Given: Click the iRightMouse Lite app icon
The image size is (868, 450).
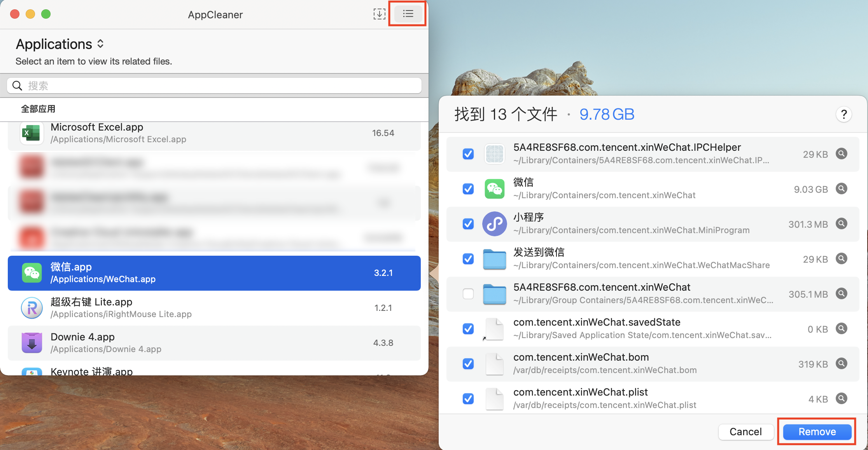Looking at the screenshot, I should (31, 308).
